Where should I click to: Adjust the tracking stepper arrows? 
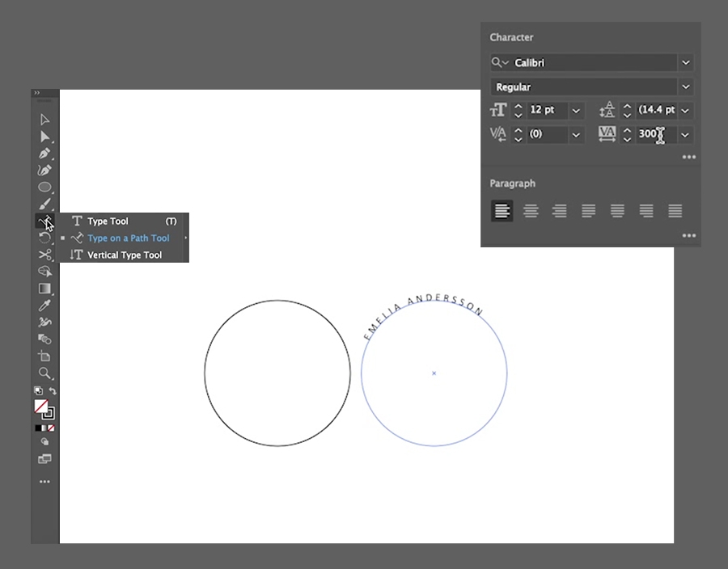coord(627,134)
